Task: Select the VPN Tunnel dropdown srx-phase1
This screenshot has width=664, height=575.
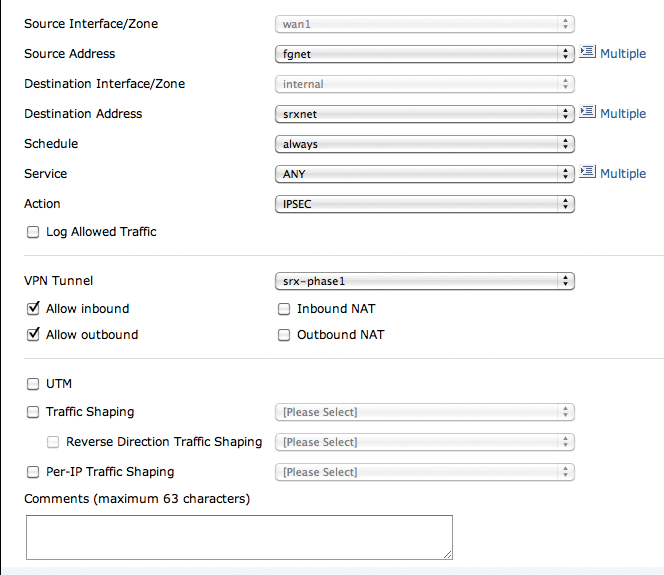Action: [x=424, y=282]
